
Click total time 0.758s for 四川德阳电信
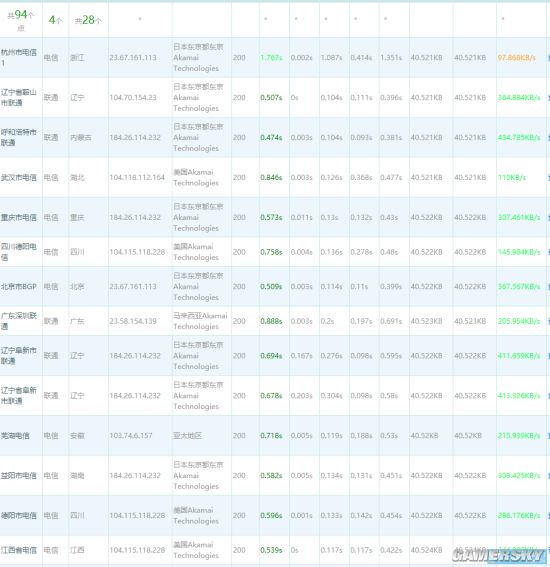click(x=271, y=252)
